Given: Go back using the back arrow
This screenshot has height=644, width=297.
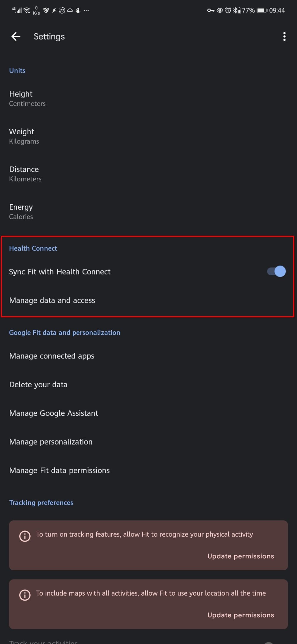Looking at the screenshot, I should pyautogui.click(x=16, y=36).
